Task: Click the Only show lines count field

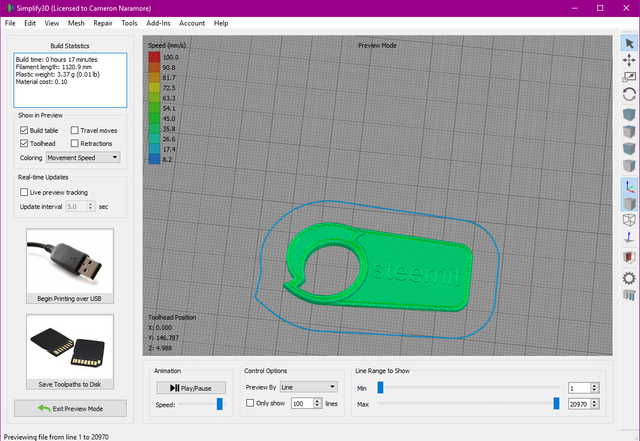Action: (x=302, y=403)
